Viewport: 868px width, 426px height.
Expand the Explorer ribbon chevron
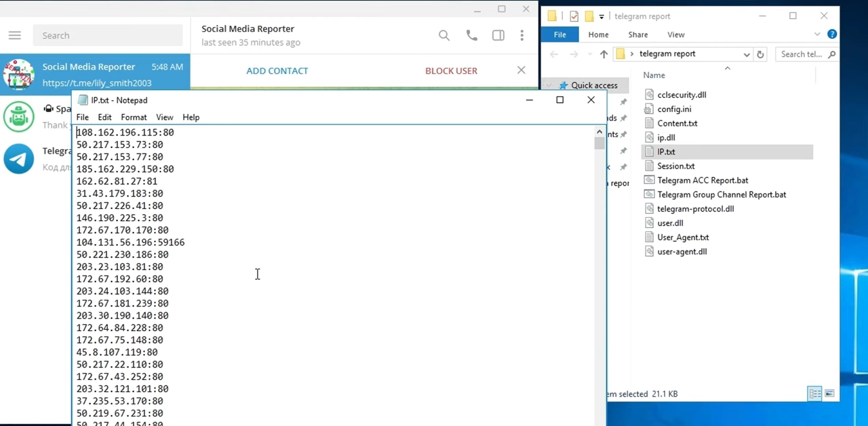[817, 34]
